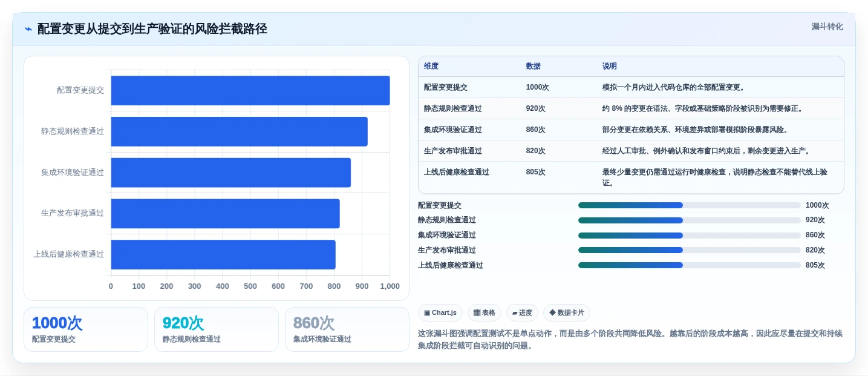868x376 pixels.
Task: Click the 静态规则检查通过 progress bar
Action: [690, 220]
